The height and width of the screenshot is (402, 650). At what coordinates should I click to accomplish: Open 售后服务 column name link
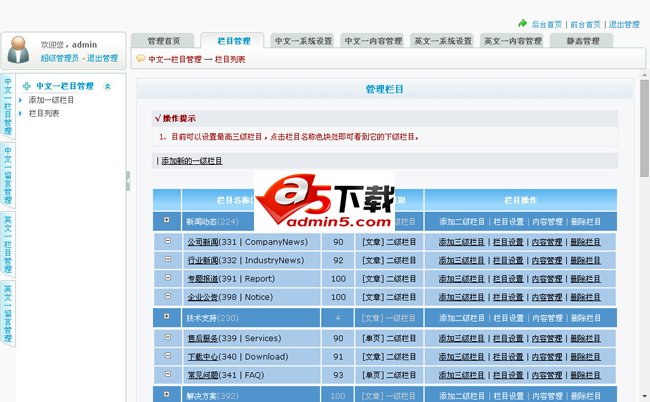click(203, 338)
